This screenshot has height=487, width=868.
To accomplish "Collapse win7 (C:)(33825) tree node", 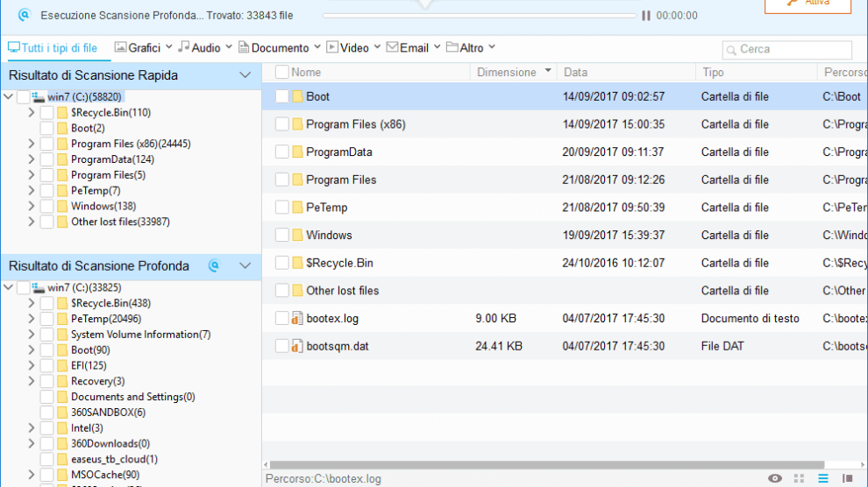I will pos(8,287).
